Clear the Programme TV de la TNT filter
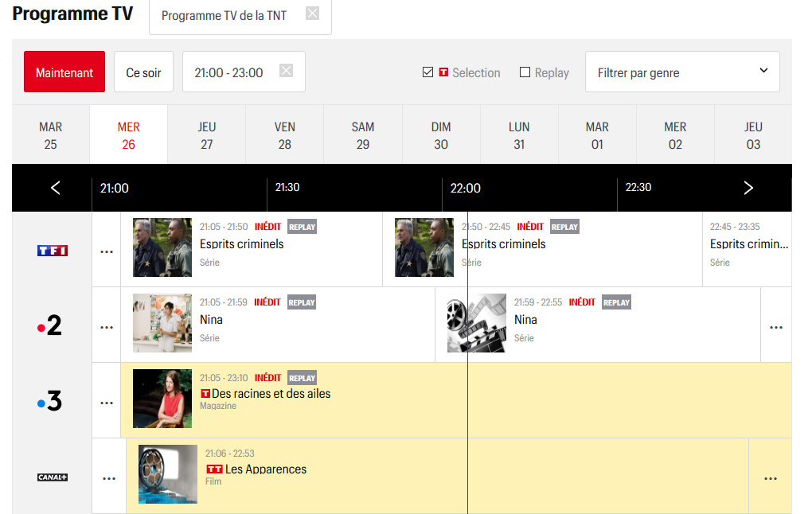 click(312, 13)
